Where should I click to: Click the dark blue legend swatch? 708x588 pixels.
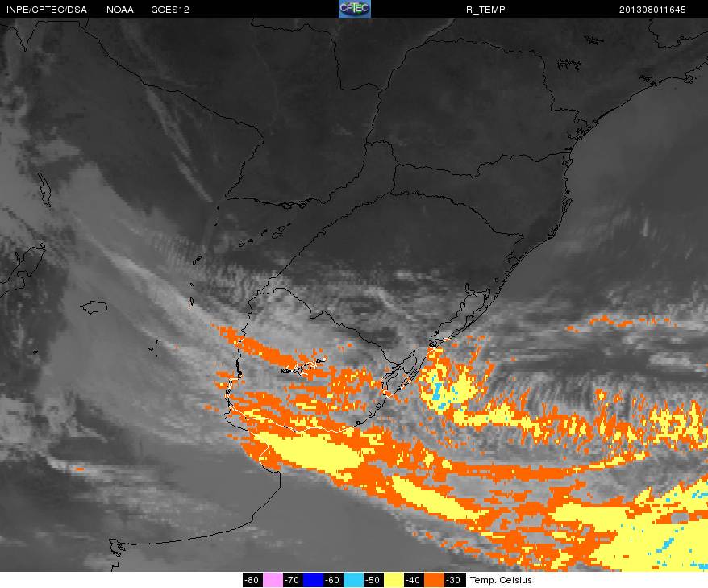click(x=312, y=580)
